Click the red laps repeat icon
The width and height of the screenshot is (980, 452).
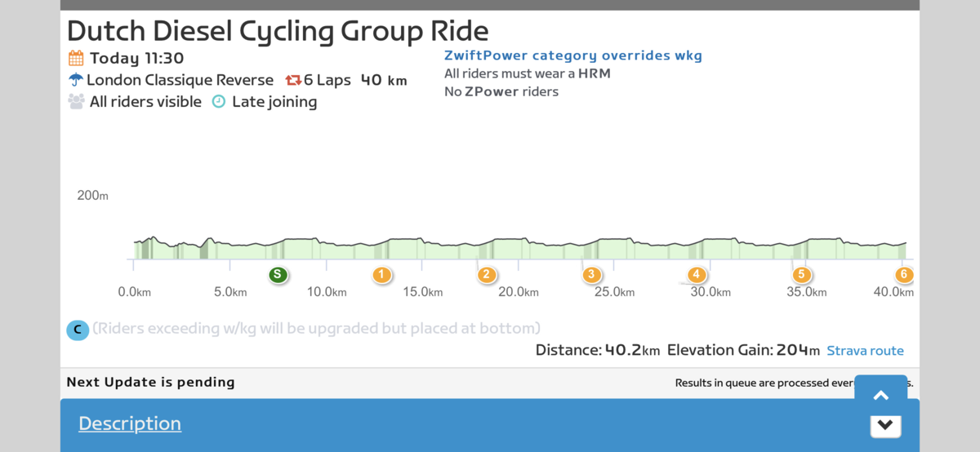[x=293, y=80]
